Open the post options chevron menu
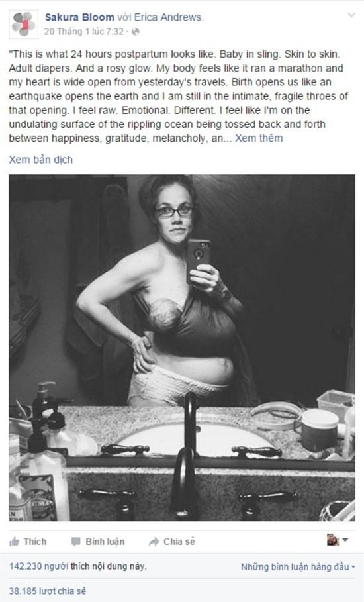This screenshot has height=602, width=364. [351, 15]
